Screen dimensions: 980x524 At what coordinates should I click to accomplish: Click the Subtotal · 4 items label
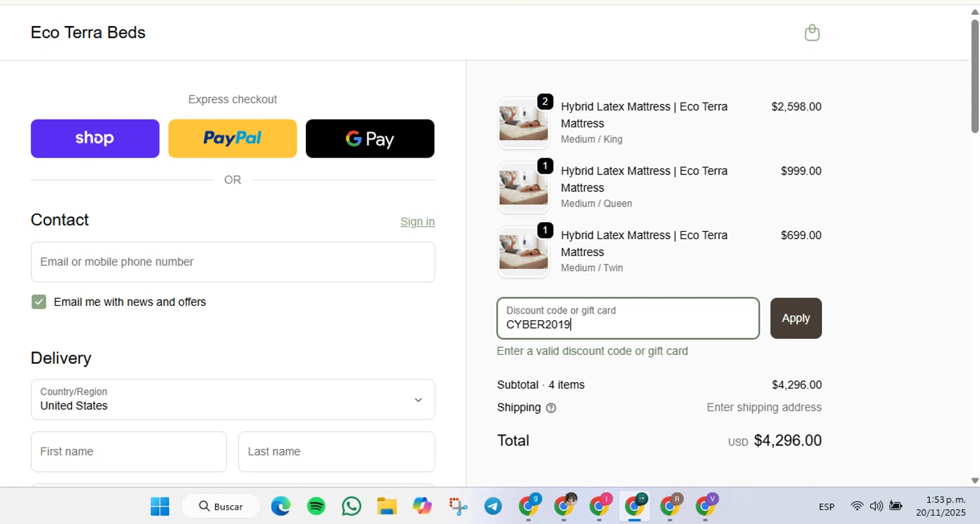coord(541,385)
